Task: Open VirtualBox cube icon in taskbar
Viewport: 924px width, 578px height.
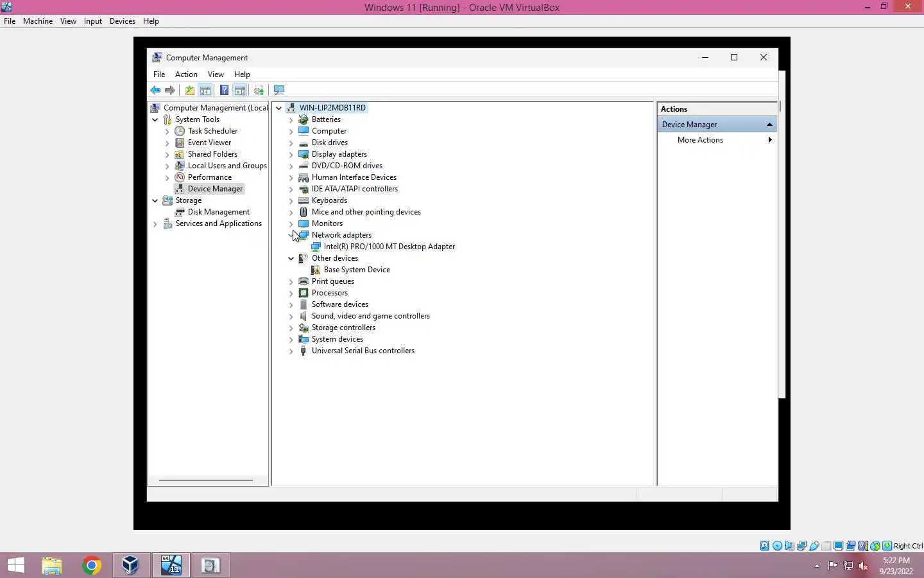Action: 131,566
